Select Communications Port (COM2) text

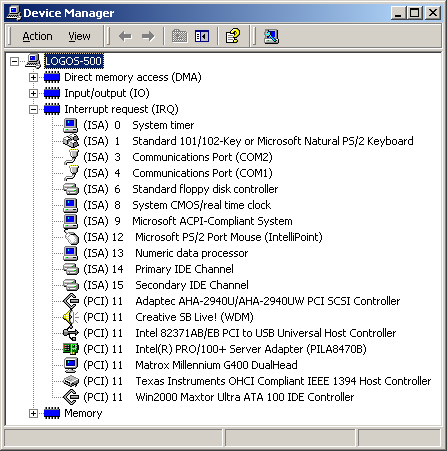[203, 157]
